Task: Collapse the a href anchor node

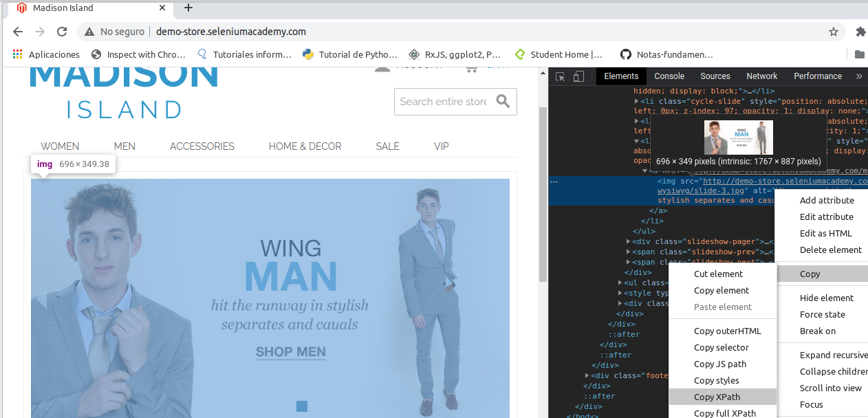Action: [x=645, y=170]
